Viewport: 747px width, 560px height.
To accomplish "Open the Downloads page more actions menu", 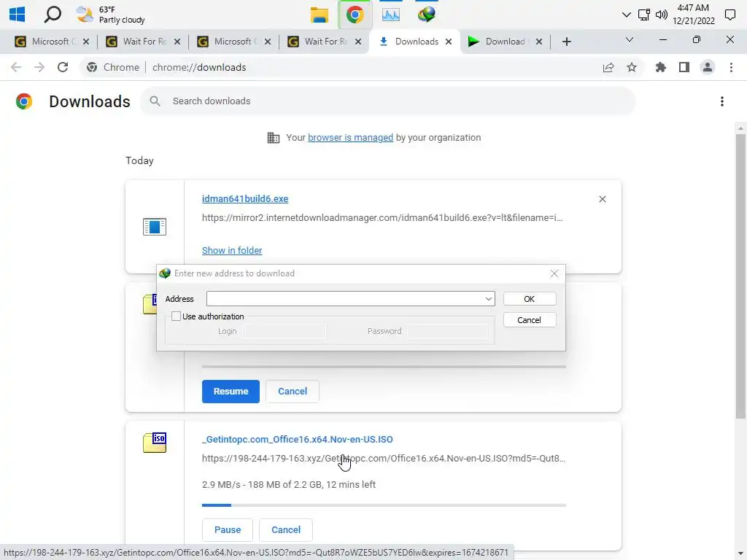I will coord(721,101).
